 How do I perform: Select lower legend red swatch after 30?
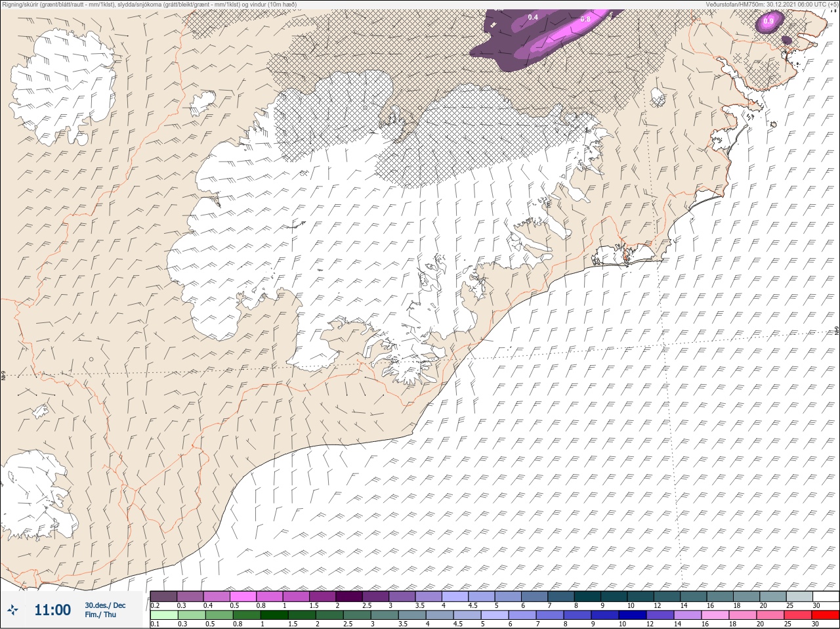tap(826, 615)
